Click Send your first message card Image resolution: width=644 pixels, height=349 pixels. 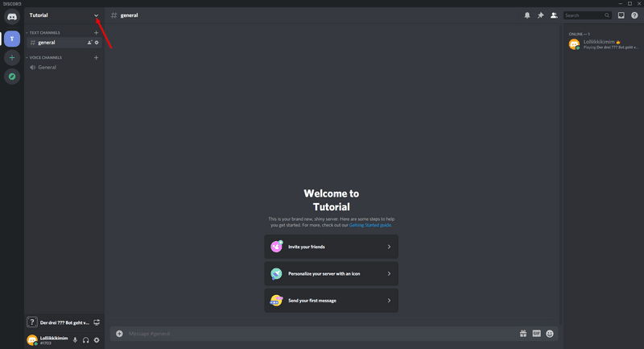click(x=331, y=301)
